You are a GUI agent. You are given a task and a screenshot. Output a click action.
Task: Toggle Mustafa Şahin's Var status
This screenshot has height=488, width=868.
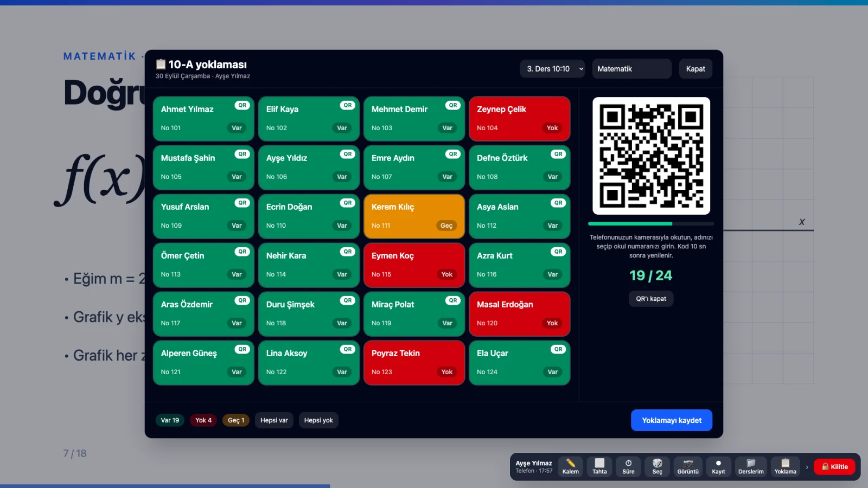(x=237, y=177)
